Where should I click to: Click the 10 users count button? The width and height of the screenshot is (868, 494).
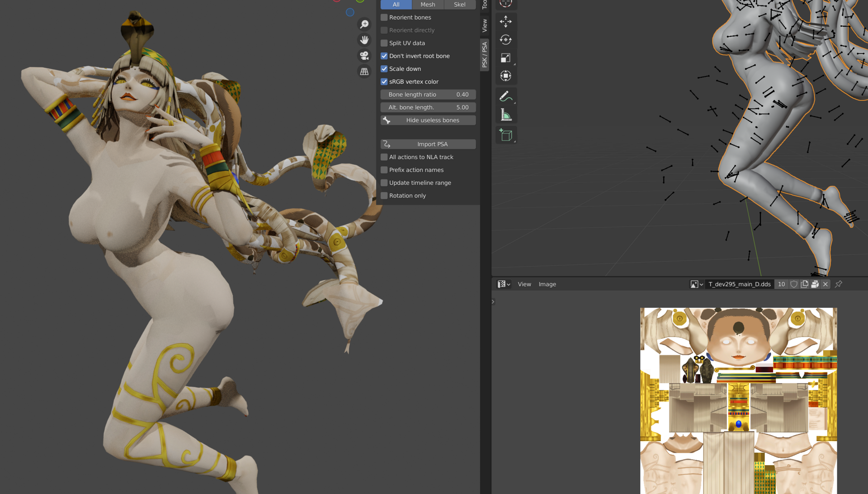(781, 284)
